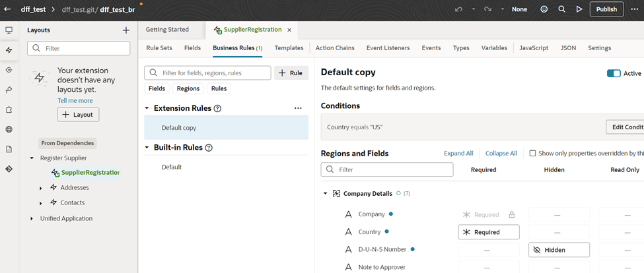Screen dimensions: 644x273
Task: Click the Regions filter chip
Action: [188, 88]
